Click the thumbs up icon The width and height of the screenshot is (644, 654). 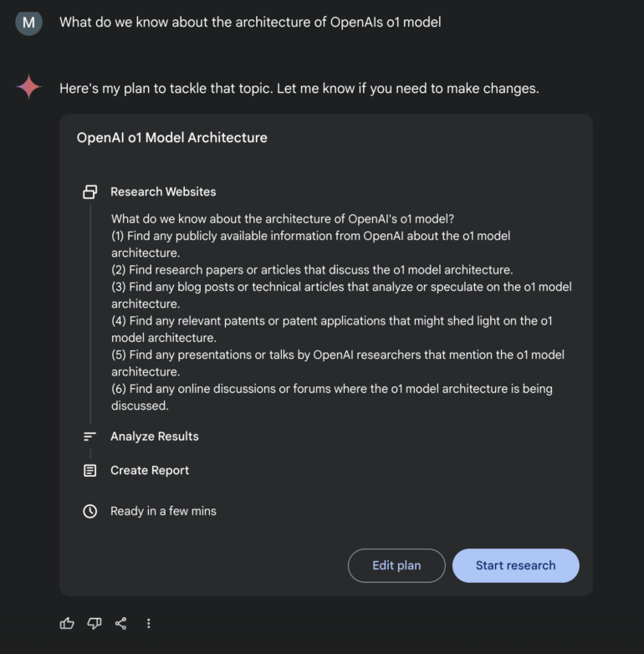point(67,623)
